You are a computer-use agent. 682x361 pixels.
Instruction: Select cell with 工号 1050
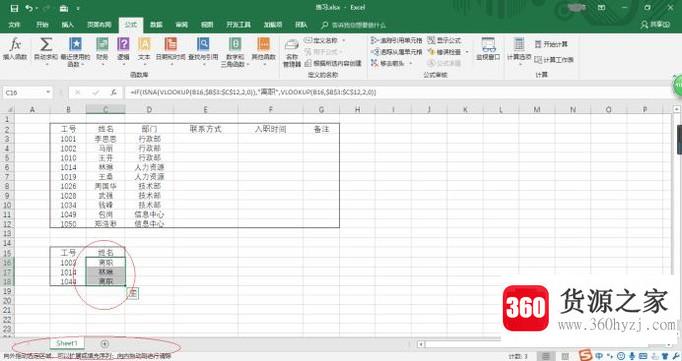pos(68,224)
